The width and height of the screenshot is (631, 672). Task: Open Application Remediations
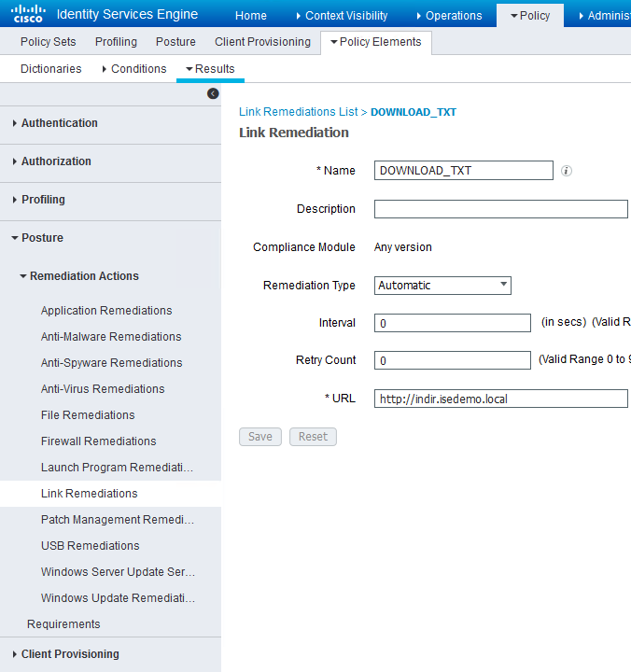[x=106, y=310]
